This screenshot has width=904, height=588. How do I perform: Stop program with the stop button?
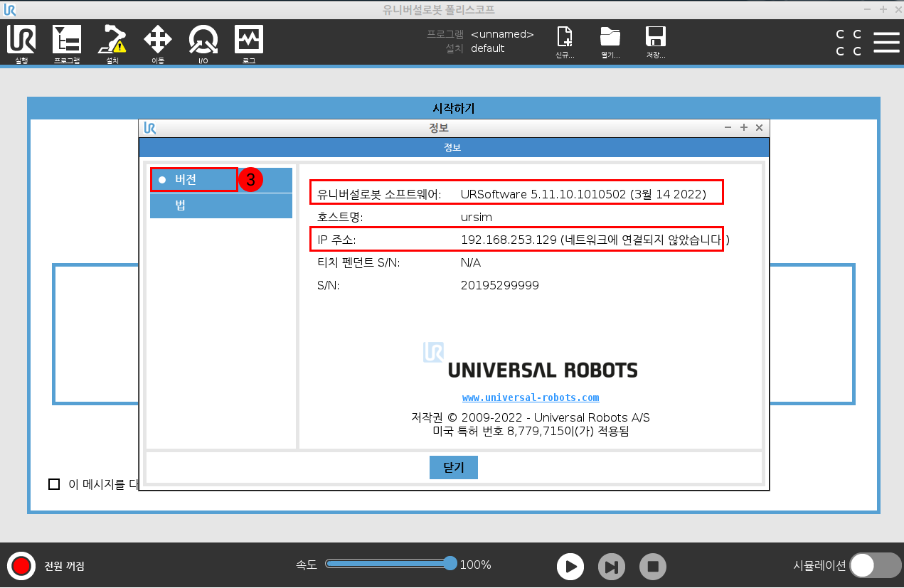click(x=653, y=567)
